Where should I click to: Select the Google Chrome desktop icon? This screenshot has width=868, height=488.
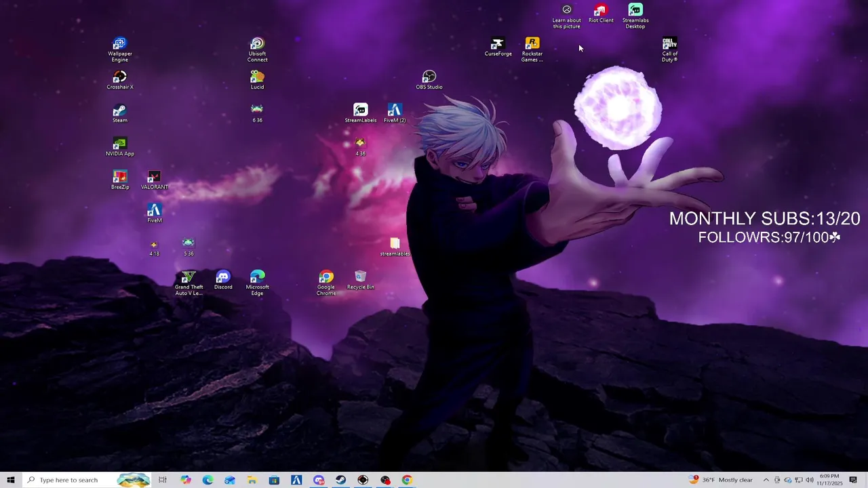(326, 283)
